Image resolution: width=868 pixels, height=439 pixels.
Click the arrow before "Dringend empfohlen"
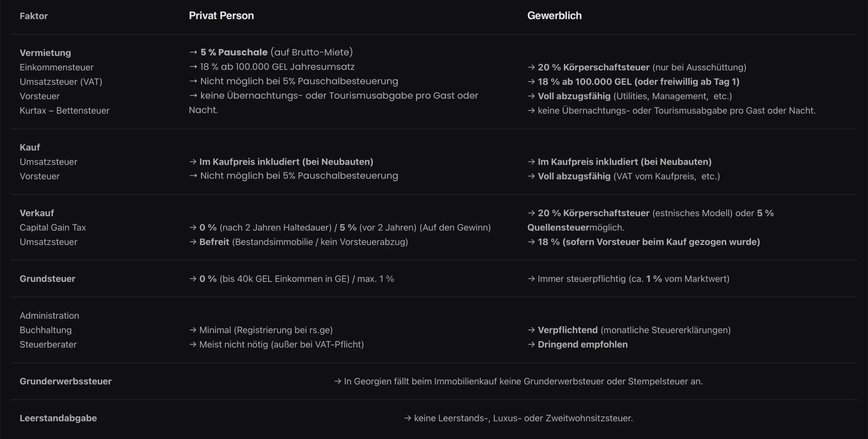pos(531,344)
